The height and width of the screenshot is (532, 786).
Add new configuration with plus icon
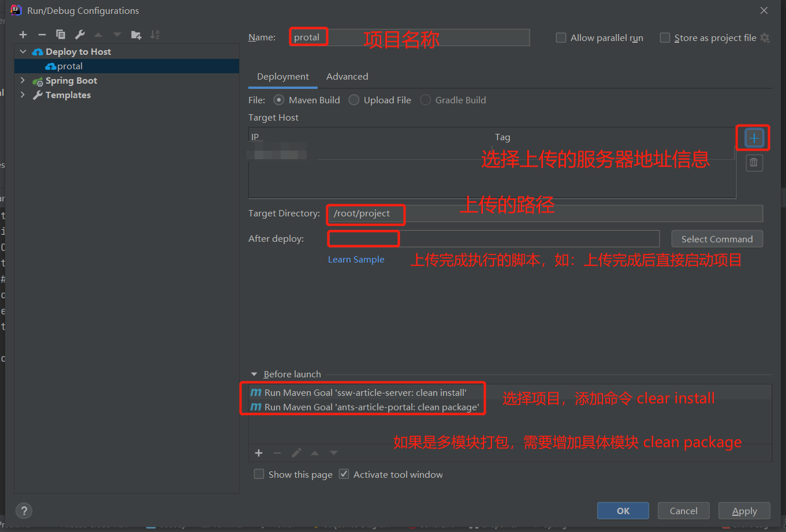(x=23, y=35)
